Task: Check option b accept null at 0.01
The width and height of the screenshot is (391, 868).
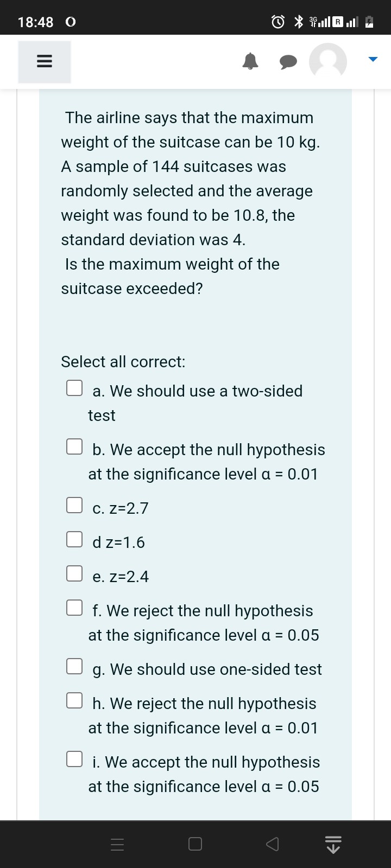Action: (x=74, y=446)
